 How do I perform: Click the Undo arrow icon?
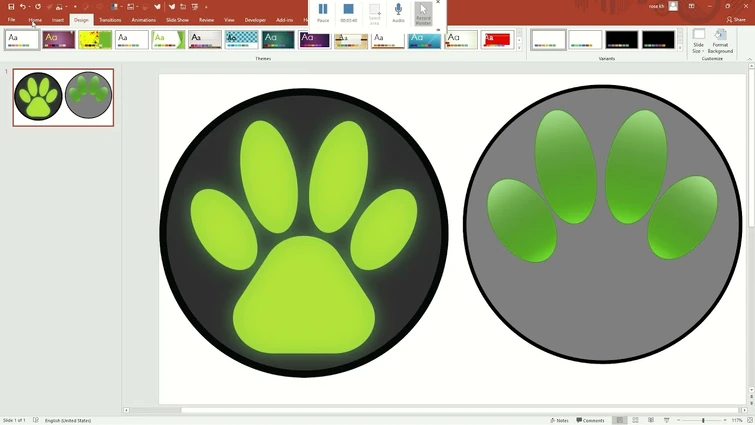[22, 7]
